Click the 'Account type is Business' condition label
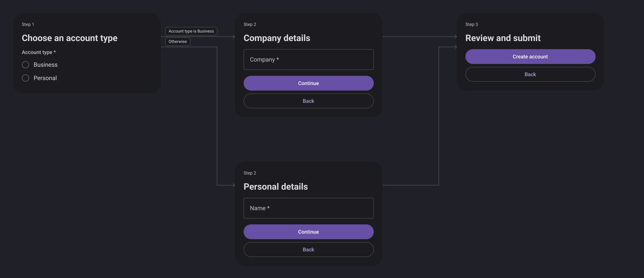 pos(191,31)
